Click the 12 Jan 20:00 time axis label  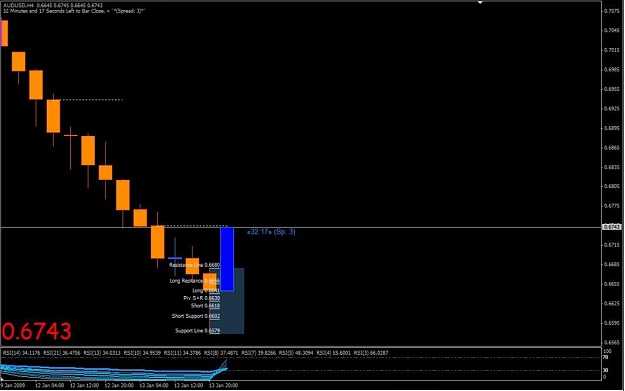[x=119, y=385]
